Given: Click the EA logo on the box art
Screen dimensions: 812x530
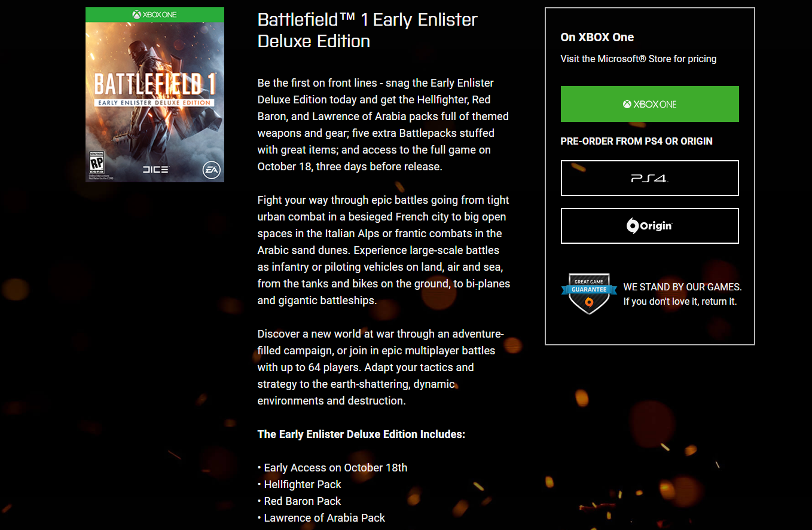Looking at the screenshot, I should (210, 170).
